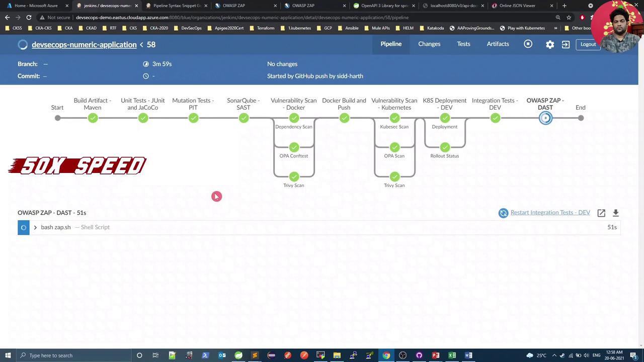Go to classic Jenkins via the exit icon
This screenshot has width=644, height=362.
(566, 44)
